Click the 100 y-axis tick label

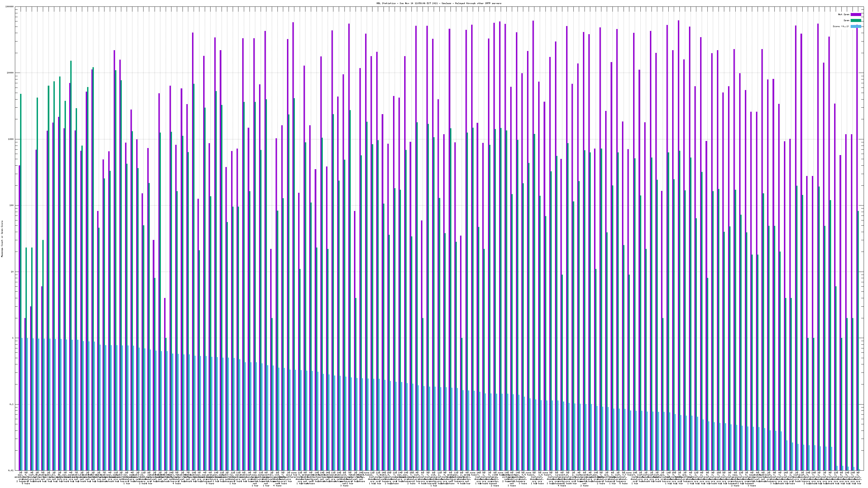(12, 206)
